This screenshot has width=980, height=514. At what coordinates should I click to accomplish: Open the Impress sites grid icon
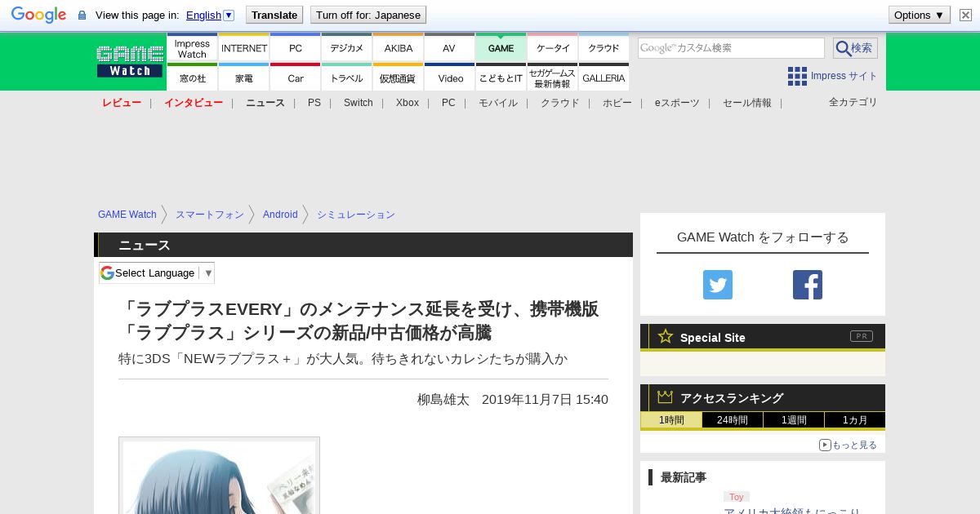[797, 76]
